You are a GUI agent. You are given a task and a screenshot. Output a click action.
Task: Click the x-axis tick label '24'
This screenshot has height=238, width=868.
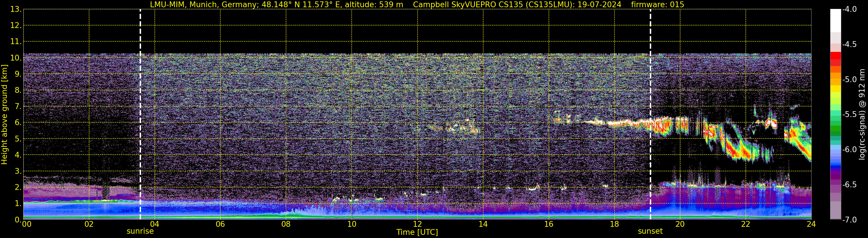(811, 224)
